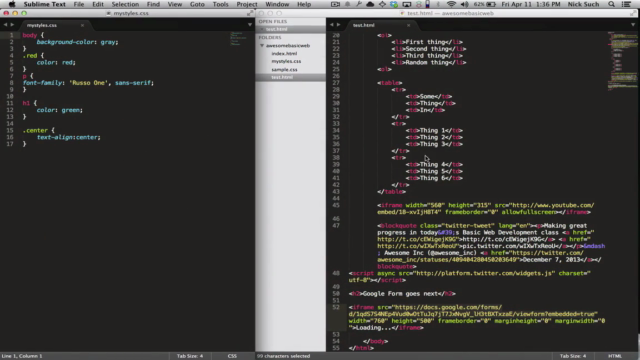Enter full screen in test.html window
The width and height of the screenshot is (640, 360).
coord(633,13)
